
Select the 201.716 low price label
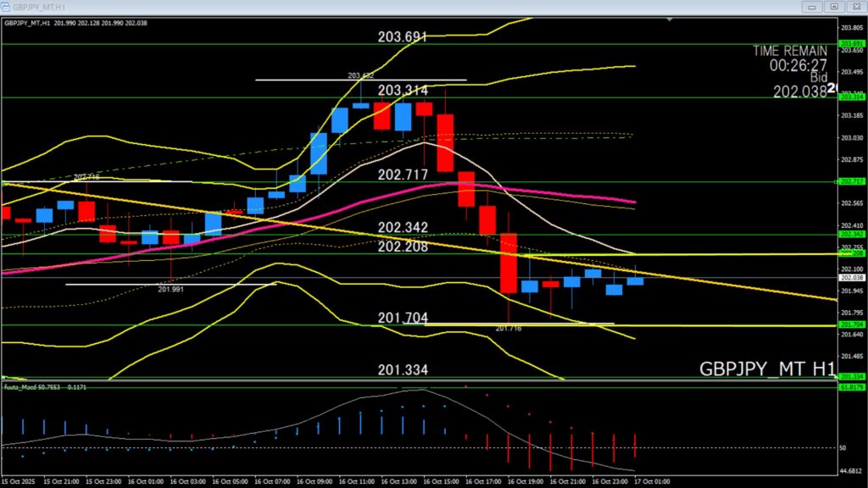pos(508,329)
